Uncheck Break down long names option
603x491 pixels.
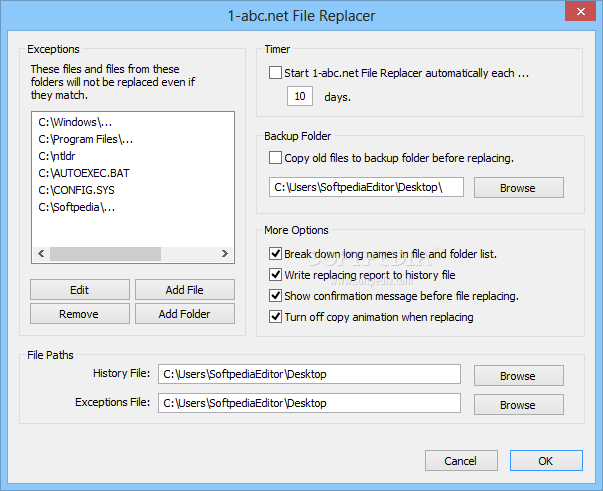point(275,254)
